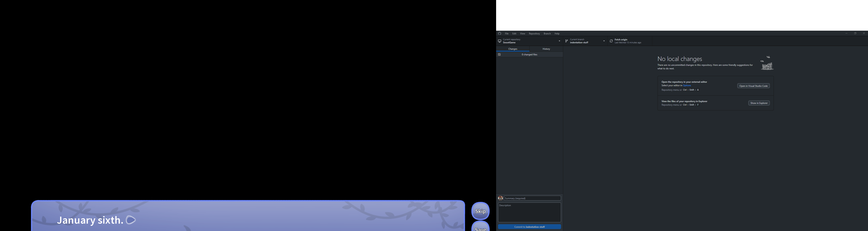Screen dimensions: 868x231
Task: Open the Current repository SnootGame dropdown
Action: pyautogui.click(x=530, y=41)
